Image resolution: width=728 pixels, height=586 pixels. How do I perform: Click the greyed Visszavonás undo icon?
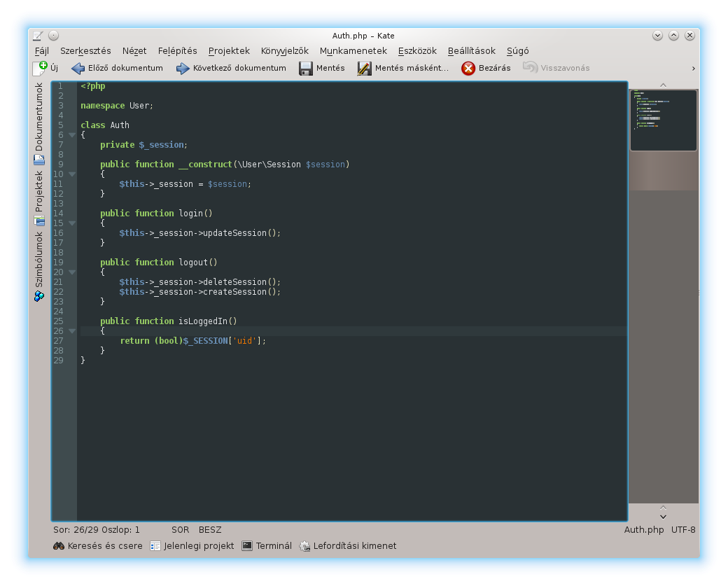[530, 68]
